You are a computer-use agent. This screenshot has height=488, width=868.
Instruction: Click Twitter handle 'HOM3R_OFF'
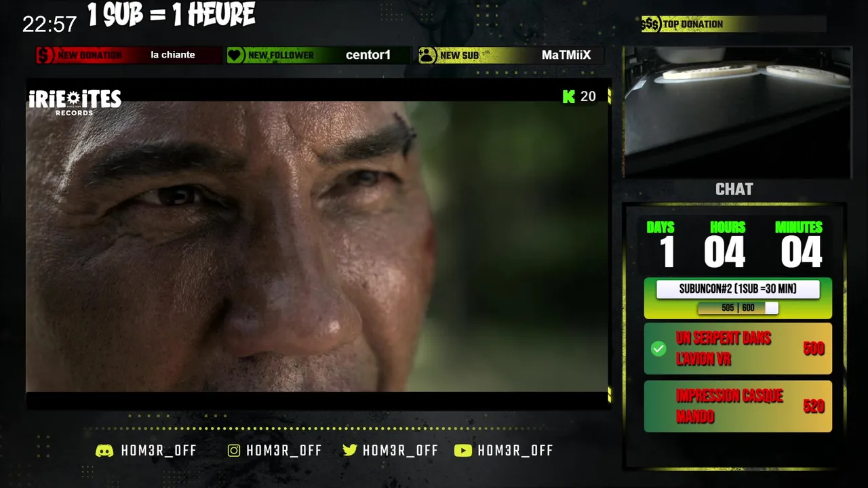[401, 451]
